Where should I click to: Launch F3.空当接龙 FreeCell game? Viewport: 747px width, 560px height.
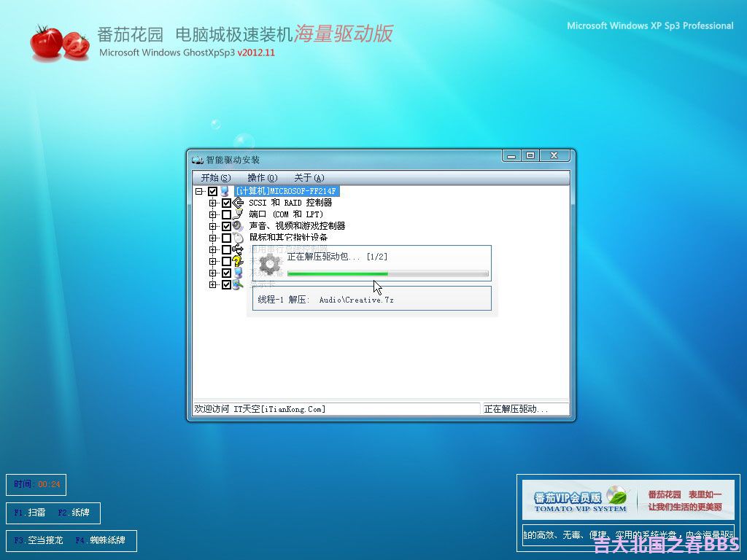tap(39, 540)
